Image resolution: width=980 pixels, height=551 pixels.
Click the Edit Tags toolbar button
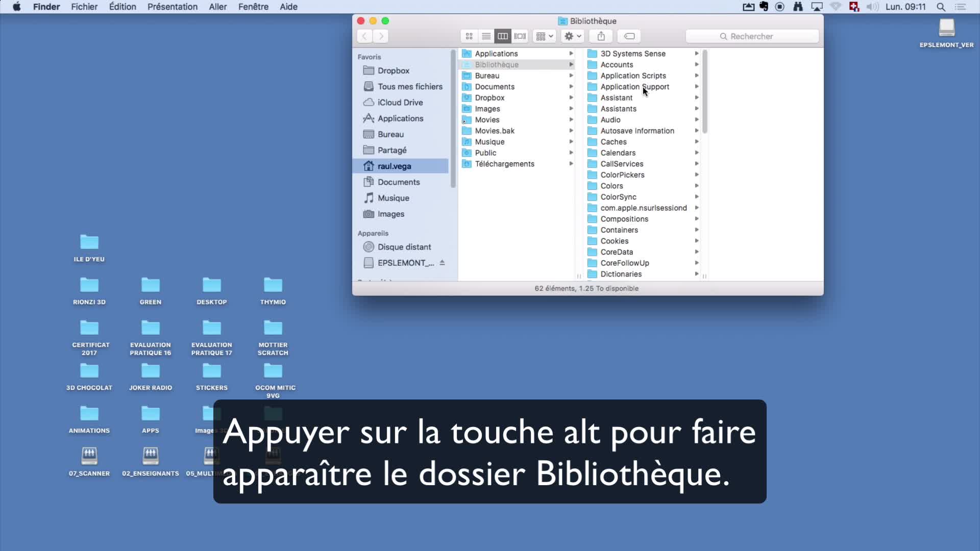pos(629,36)
